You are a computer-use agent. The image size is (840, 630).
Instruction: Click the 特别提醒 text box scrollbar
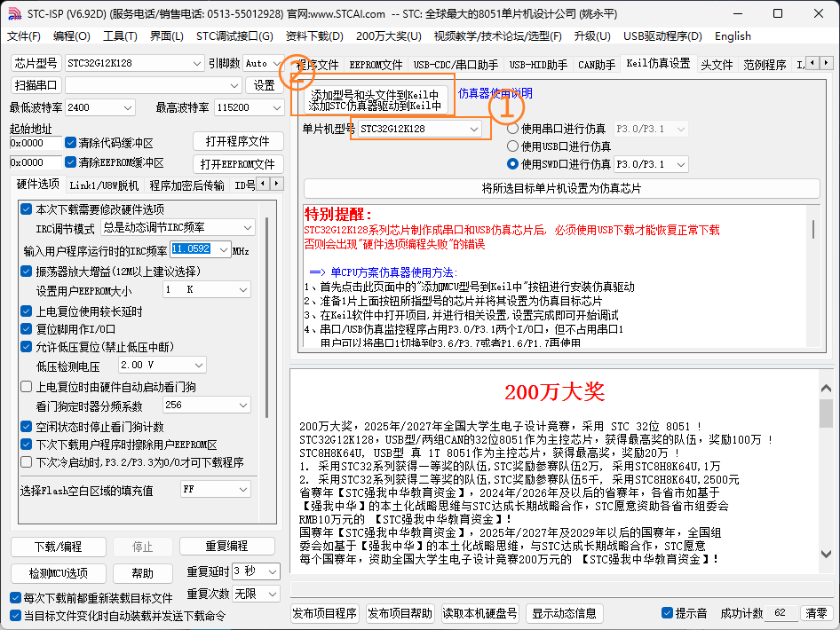point(813,229)
